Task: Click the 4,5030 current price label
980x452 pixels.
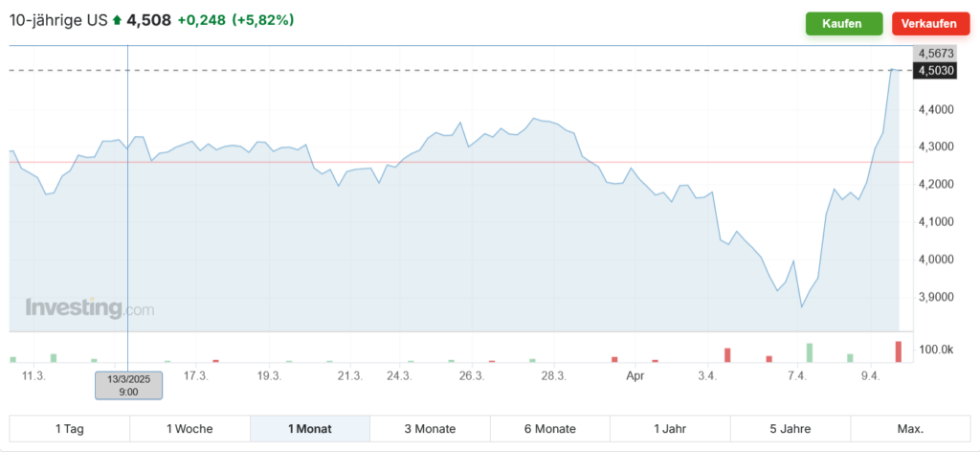Action: click(934, 70)
